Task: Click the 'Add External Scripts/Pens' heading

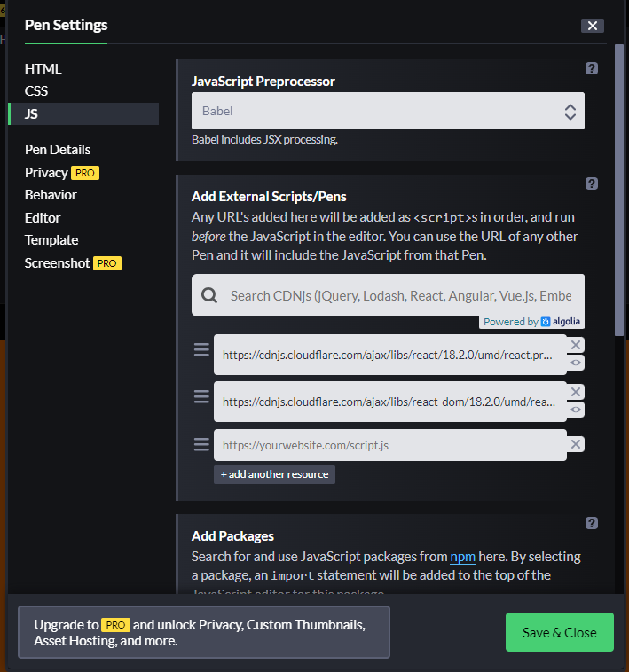Action: pos(269,197)
